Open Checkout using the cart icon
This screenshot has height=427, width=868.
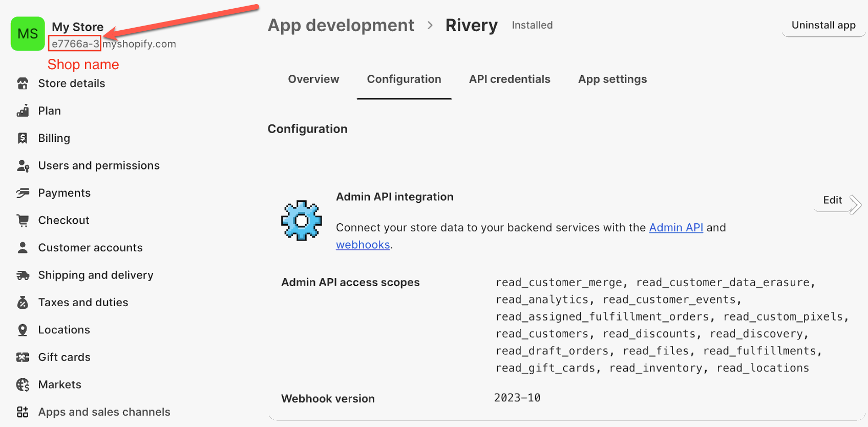(x=23, y=220)
